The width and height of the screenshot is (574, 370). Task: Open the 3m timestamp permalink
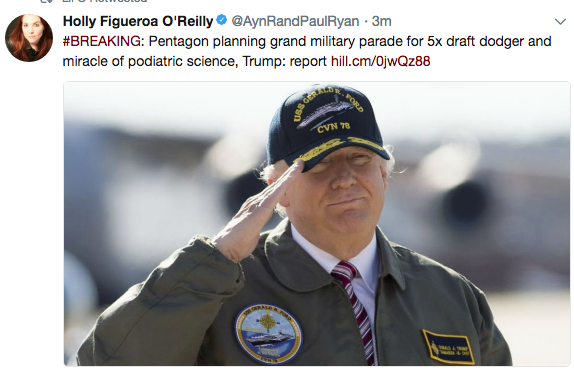(x=381, y=21)
